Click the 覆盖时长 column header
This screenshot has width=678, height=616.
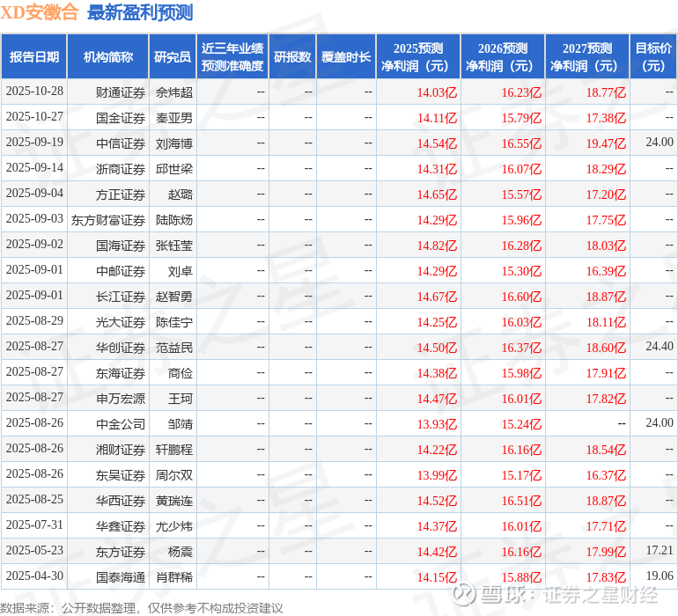coord(346,56)
